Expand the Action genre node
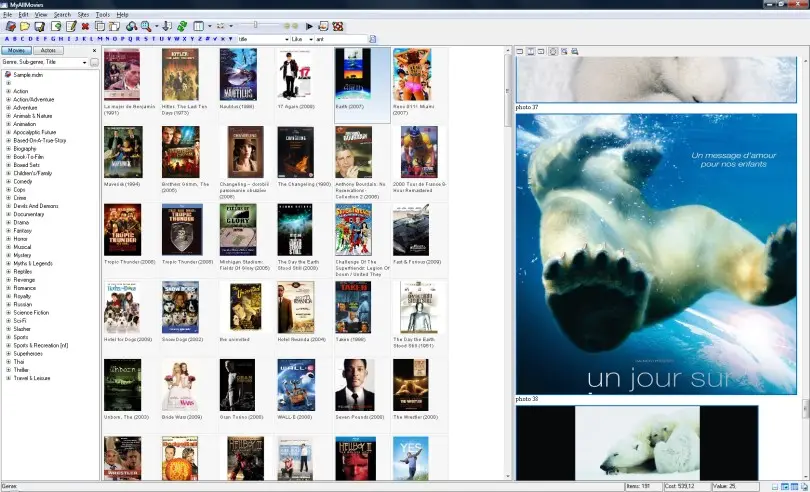Image resolution: width=810 pixels, height=492 pixels. click(8, 91)
